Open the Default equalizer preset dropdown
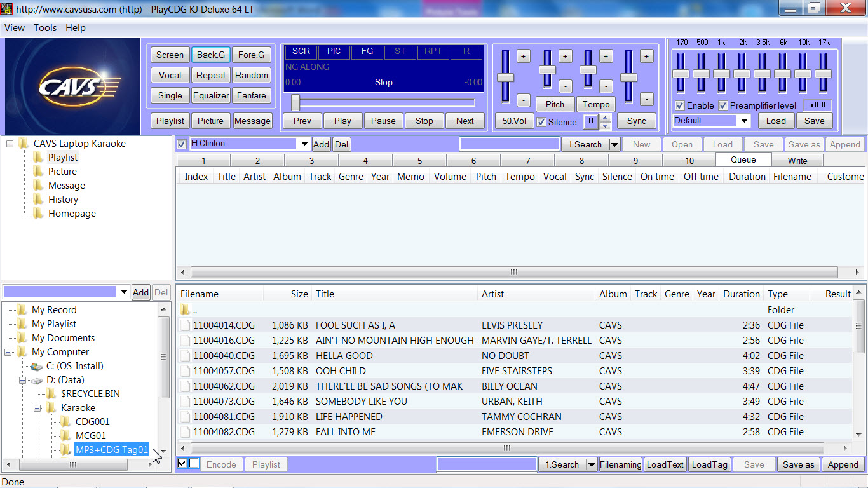This screenshot has height=488, width=868. tap(743, 121)
